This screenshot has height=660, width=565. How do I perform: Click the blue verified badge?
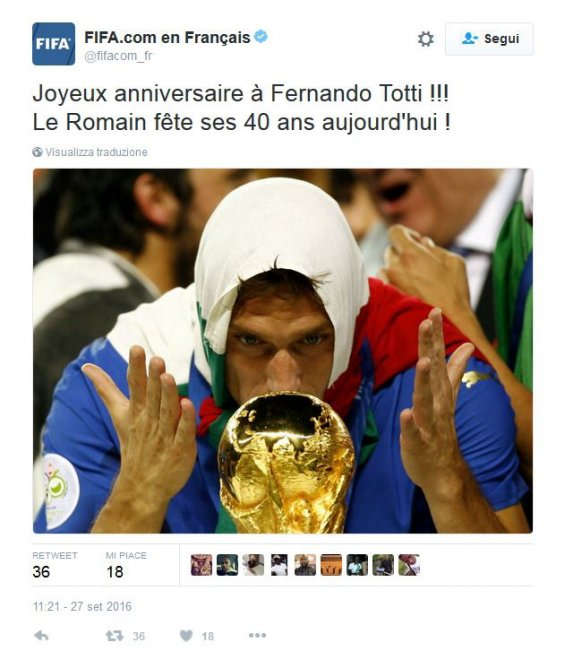pyautogui.click(x=261, y=37)
